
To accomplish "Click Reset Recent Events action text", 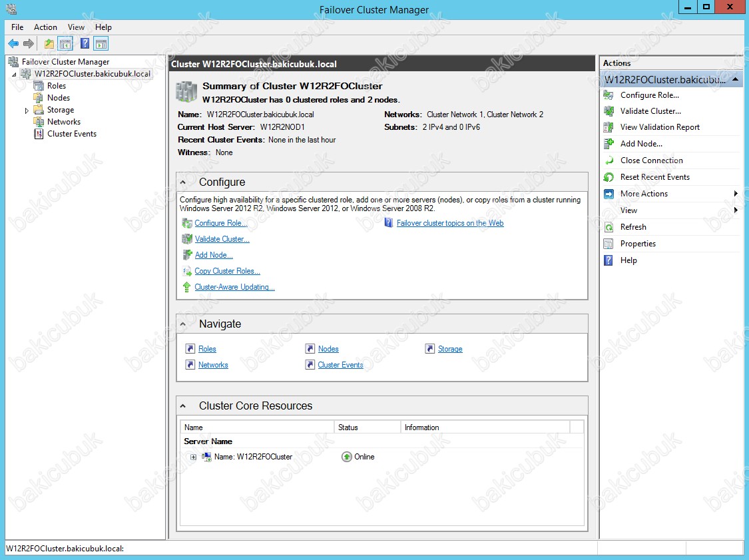I will point(655,177).
